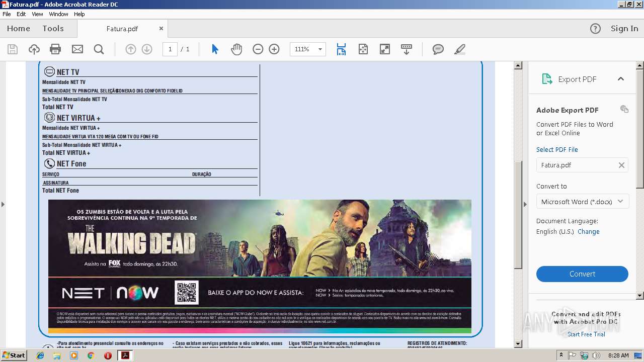The height and width of the screenshot is (362, 644).
Task: Add a comment with the speech bubble icon
Action: coord(438,49)
